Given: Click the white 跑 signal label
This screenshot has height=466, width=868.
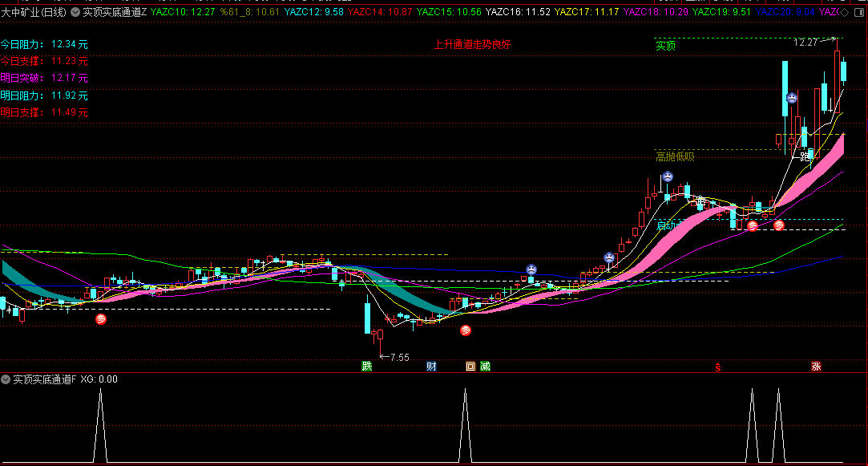Looking at the screenshot, I should click(805, 157).
